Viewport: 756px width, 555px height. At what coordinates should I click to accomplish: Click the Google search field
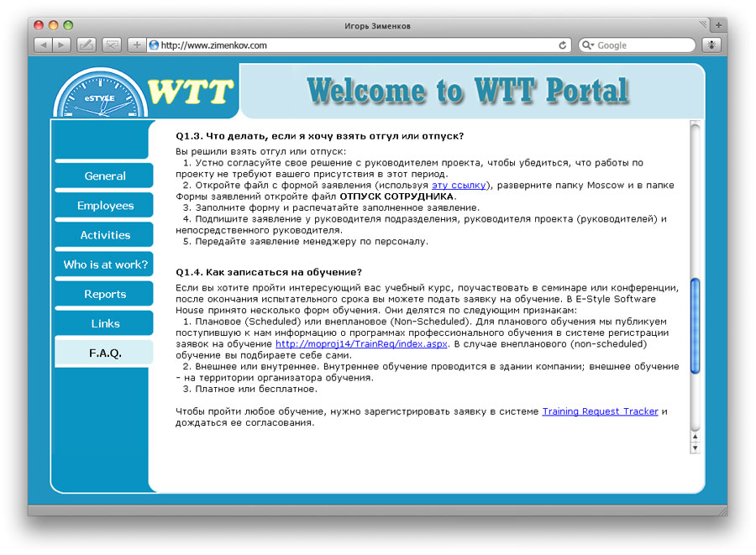tap(637, 45)
